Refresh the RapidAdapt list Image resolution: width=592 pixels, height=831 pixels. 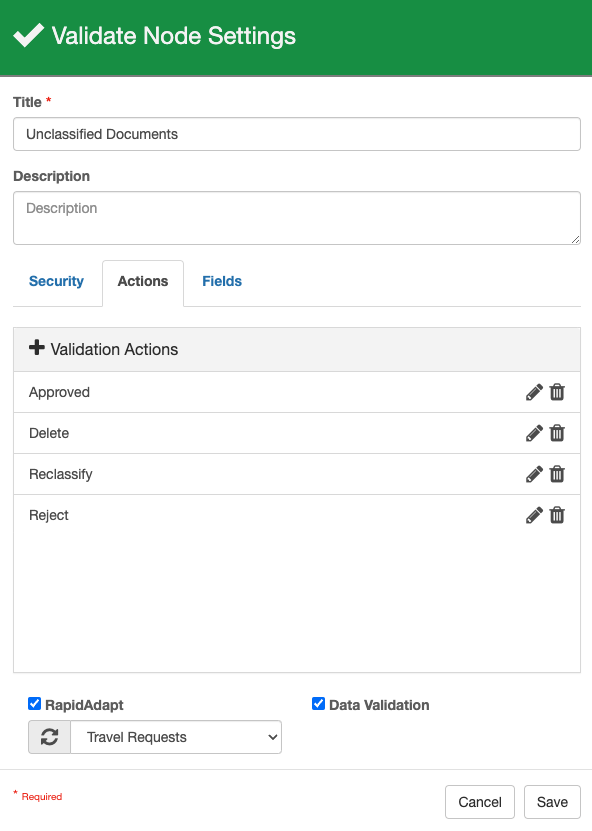point(49,737)
